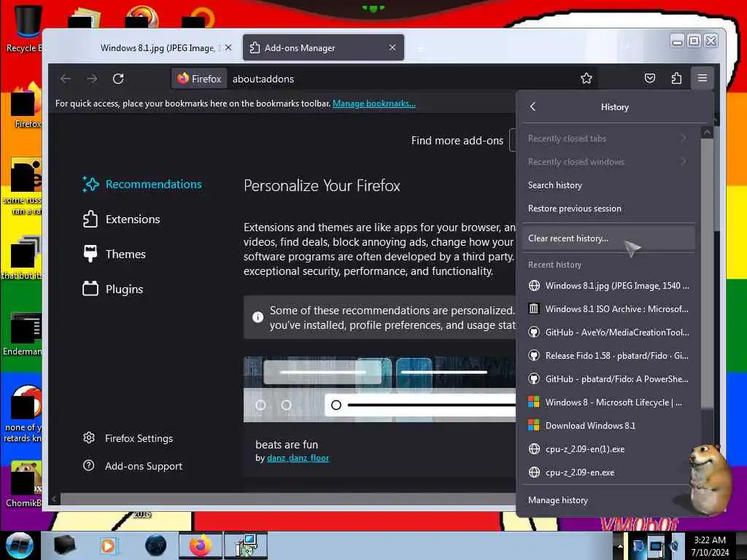Open a new tab with plus button
Image resolution: width=747 pixels, height=560 pixels.
tap(419, 48)
